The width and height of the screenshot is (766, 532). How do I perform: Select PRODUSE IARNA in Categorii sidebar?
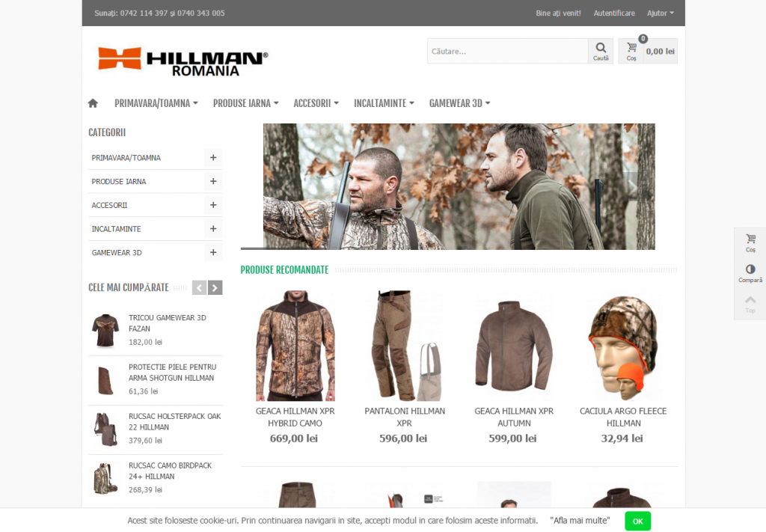tap(119, 181)
